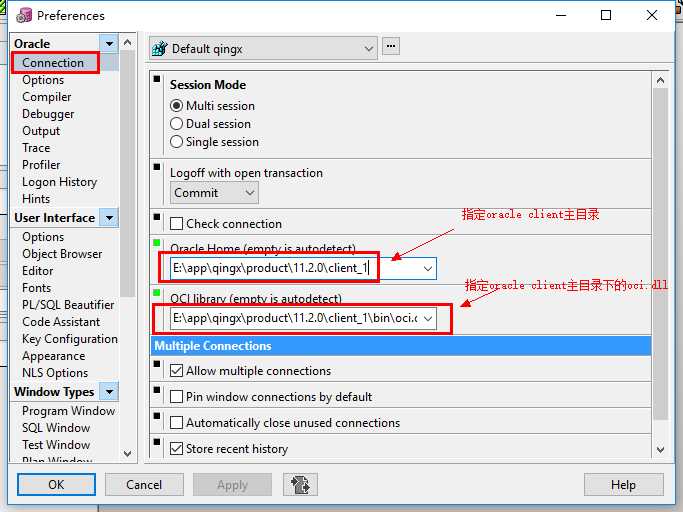Image resolution: width=683 pixels, height=512 pixels.
Task: Click the marker beside Store recent history
Action: pos(157,442)
